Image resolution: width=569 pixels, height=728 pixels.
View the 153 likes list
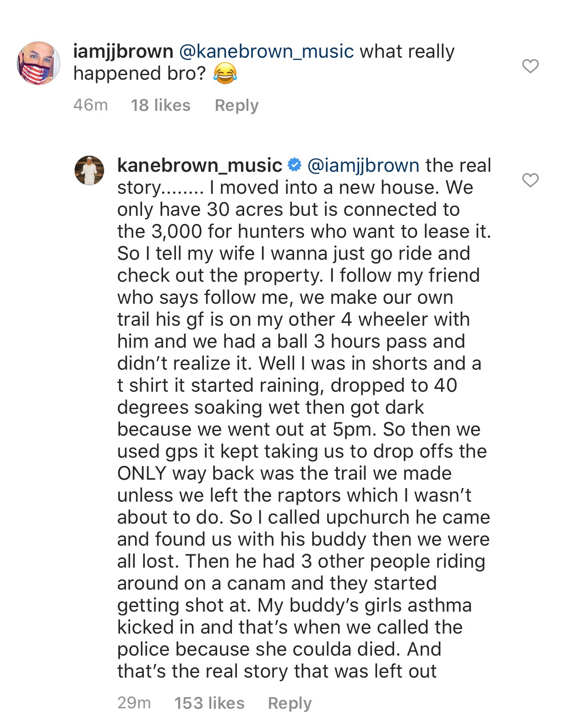click(x=209, y=703)
